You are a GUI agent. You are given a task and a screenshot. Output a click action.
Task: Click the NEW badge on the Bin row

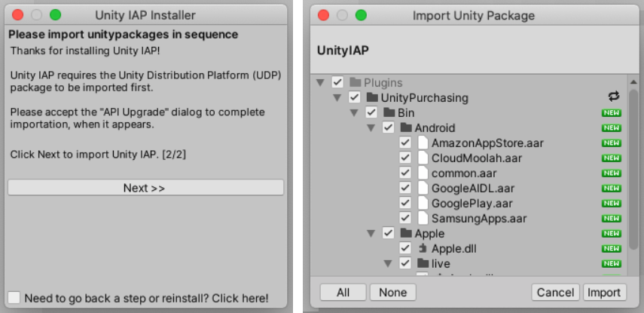pyautogui.click(x=612, y=113)
